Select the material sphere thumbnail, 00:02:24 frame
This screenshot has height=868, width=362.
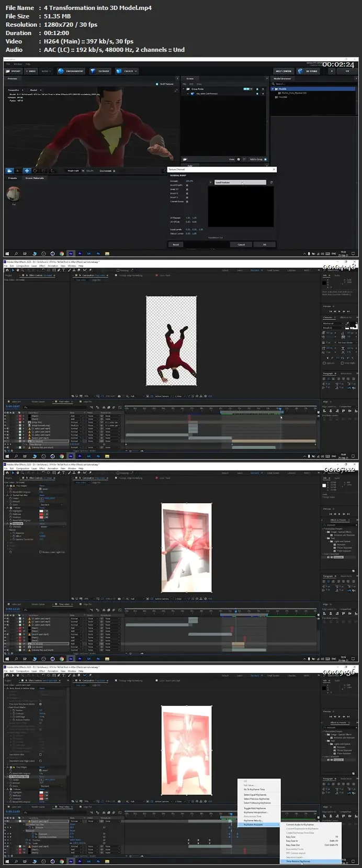point(14,193)
